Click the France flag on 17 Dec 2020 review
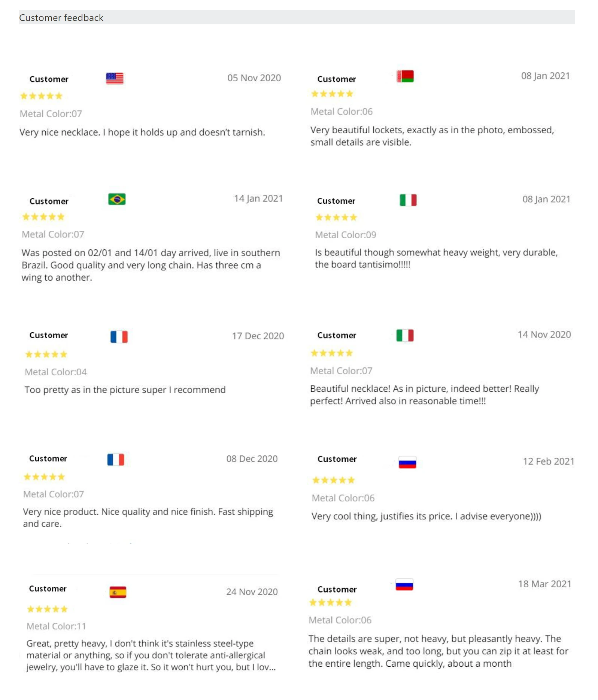The image size is (598, 700). pyautogui.click(x=119, y=337)
